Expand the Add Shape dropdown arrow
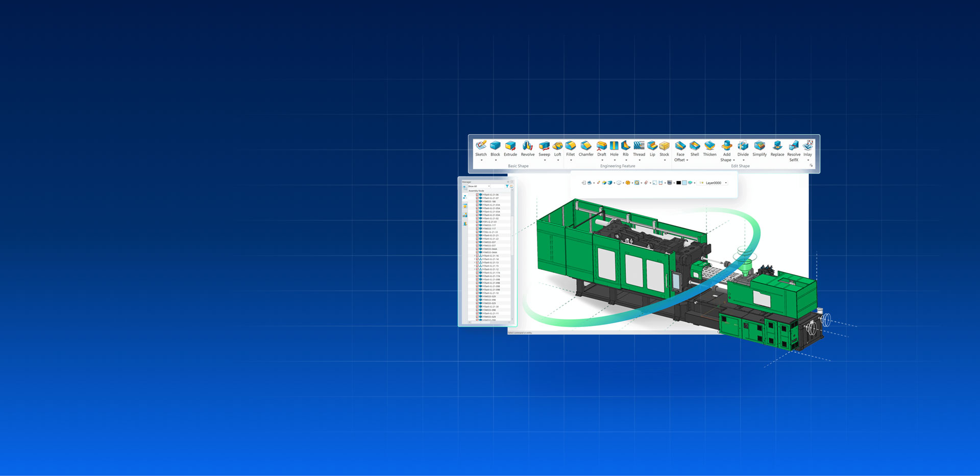 (x=734, y=160)
